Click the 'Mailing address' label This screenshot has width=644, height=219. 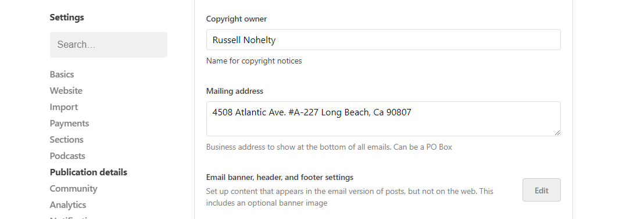(234, 91)
